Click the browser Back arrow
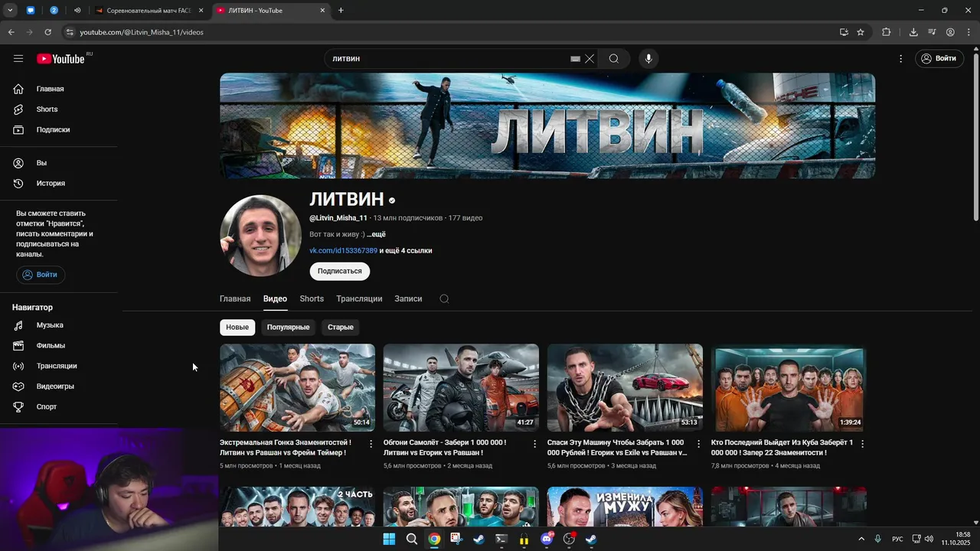 [x=11, y=32]
